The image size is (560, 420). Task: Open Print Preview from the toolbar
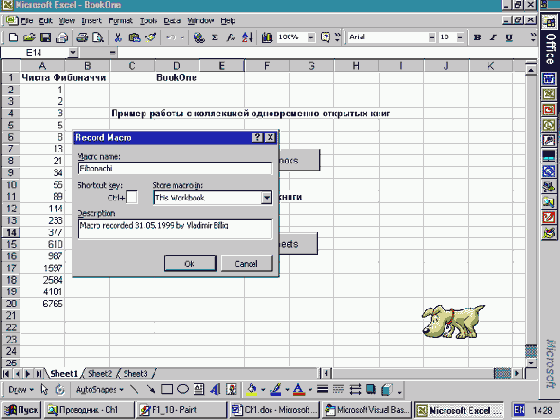pyautogui.click(x=98, y=37)
